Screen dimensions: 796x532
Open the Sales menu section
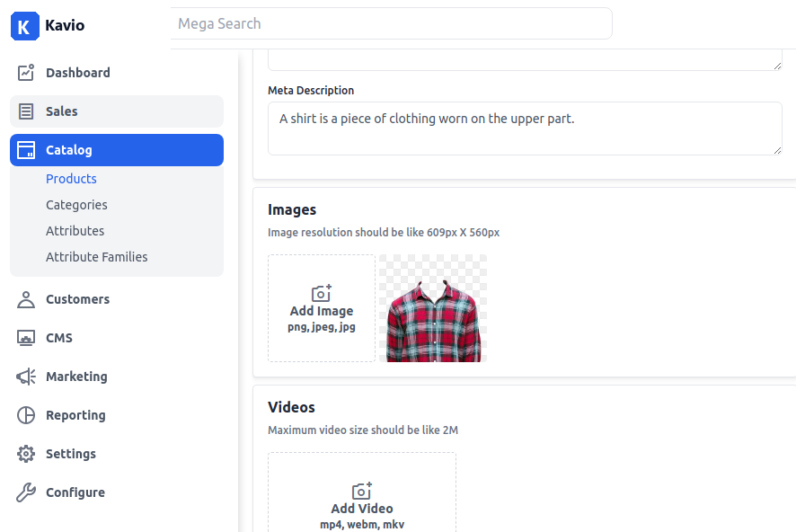117,111
